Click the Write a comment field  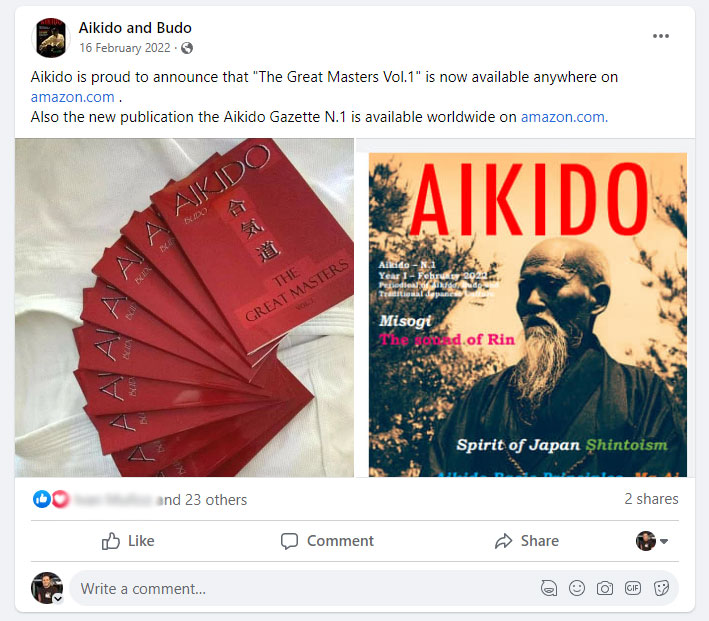[x=303, y=588]
